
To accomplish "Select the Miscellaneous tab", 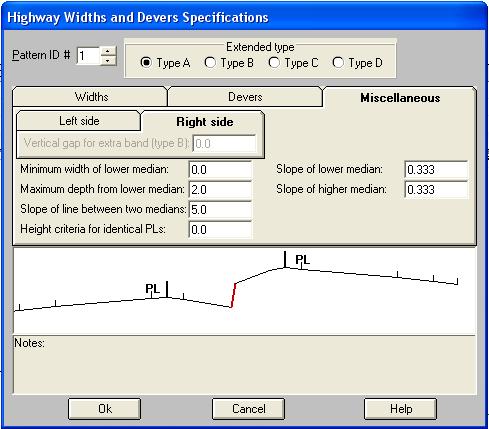I will point(399,98).
